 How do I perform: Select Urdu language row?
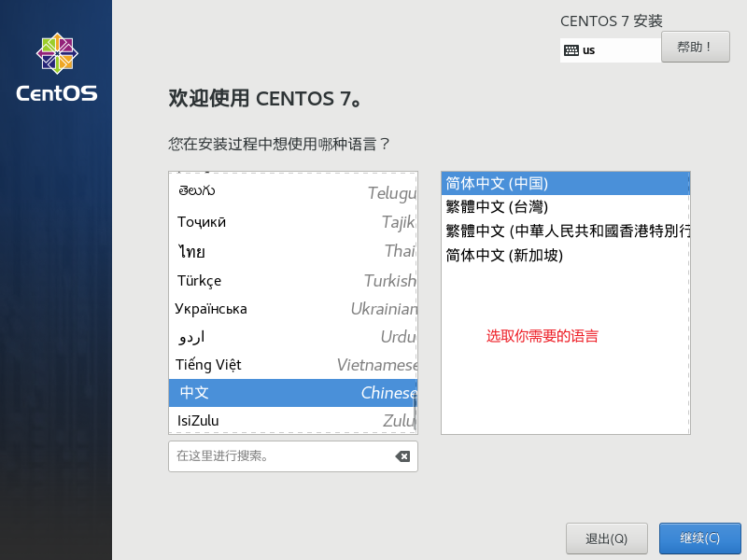click(x=293, y=337)
